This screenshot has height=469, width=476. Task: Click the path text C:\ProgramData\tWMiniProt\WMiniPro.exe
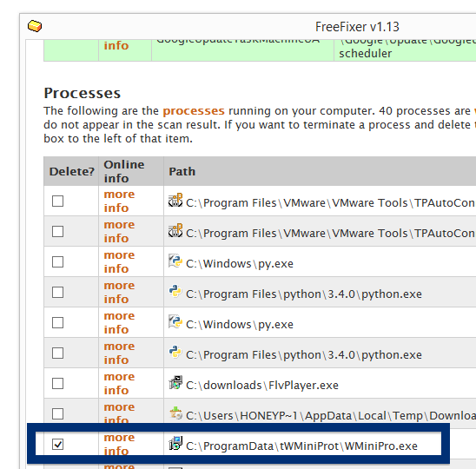[301, 446]
